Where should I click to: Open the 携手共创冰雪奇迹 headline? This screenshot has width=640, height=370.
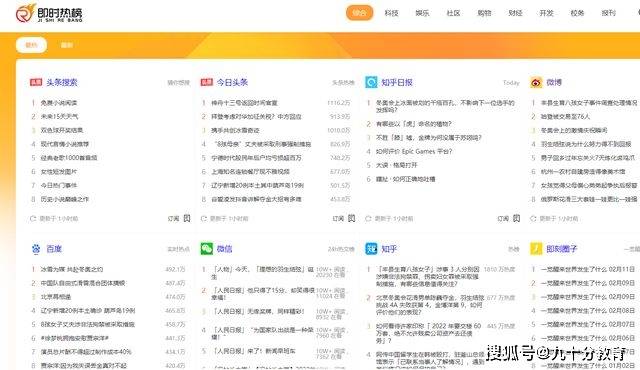[x=235, y=131]
